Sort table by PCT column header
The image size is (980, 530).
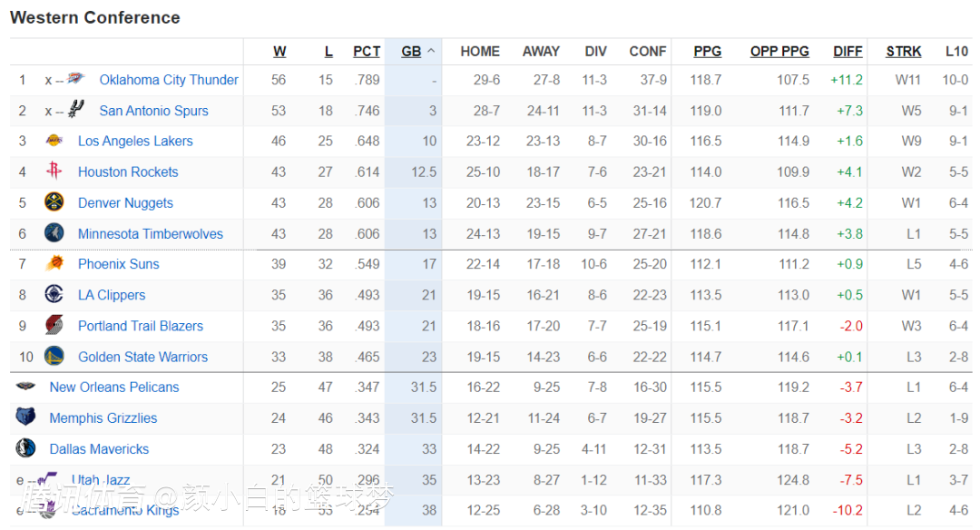tap(367, 52)
